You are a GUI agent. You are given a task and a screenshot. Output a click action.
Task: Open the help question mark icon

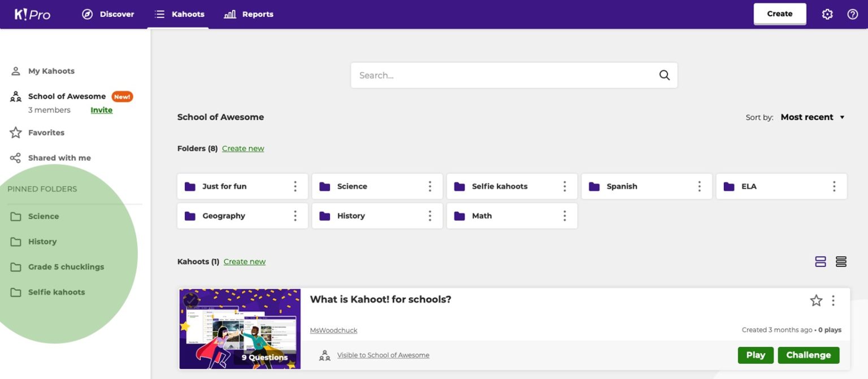(x=853, y=14)
